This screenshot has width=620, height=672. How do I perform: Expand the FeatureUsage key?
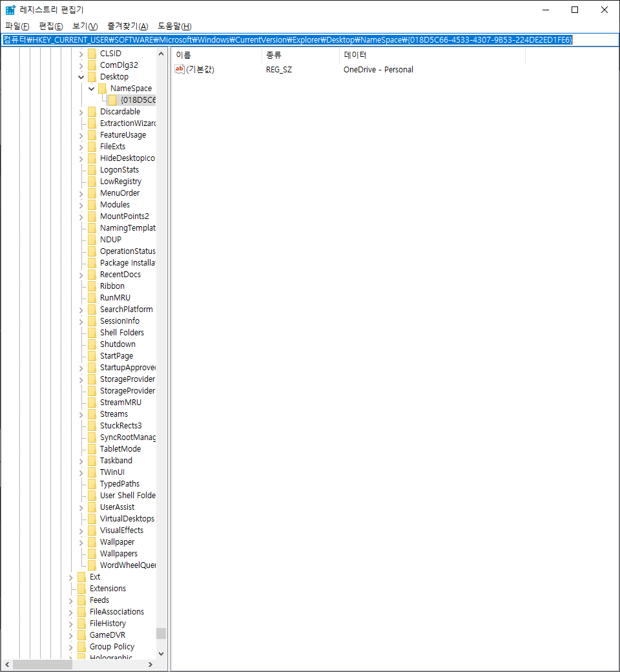(x=81, y=136)
